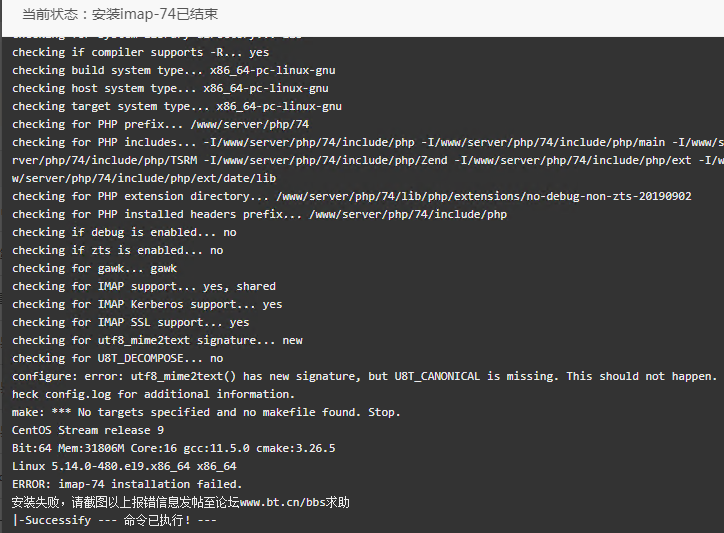Viewport: 724px width, 533px height.
Task: Click the PHP extension directory path line
Action: tap(351, 196)
